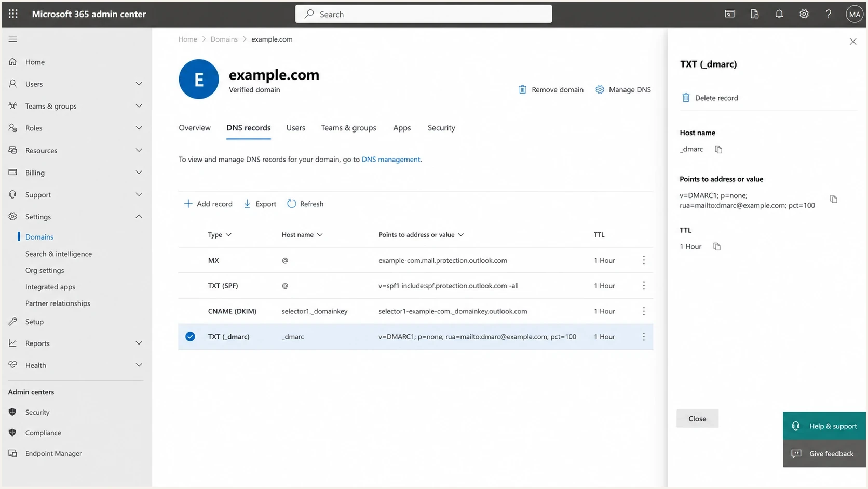Export the DNS records
Viewport: 868px width, 489px height.
(260, 204)
